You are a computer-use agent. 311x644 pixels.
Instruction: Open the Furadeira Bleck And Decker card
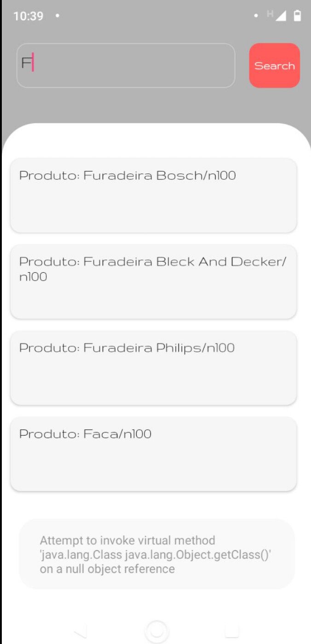point(153,282)
